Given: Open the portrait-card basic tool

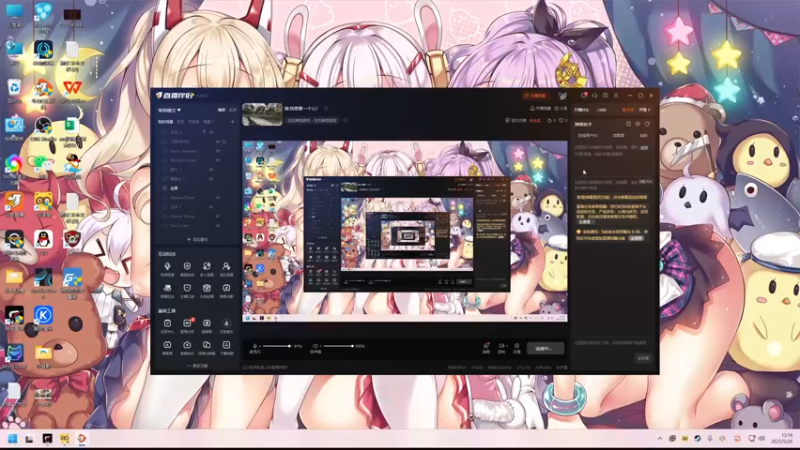Looking at the screenshot, I should [226, 347].
